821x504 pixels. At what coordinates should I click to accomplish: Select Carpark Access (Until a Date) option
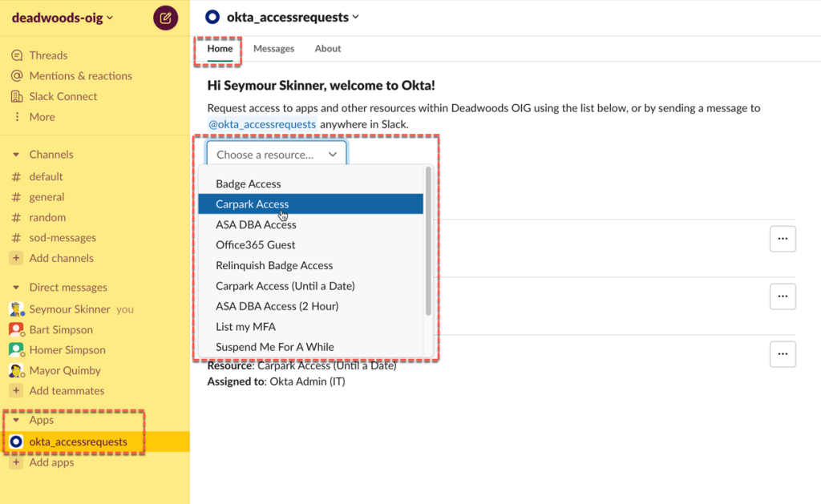pos(310,286)
